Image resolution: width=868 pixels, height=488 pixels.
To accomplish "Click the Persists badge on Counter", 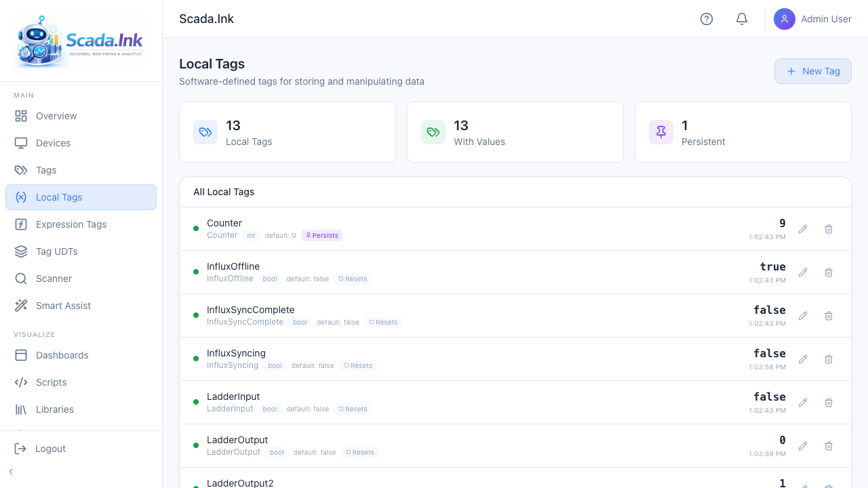I will [322, 235].
